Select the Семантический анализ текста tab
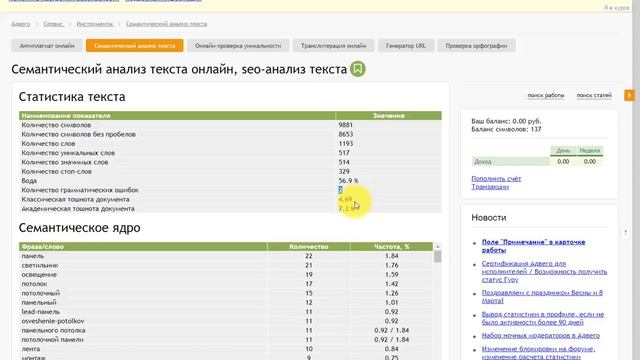This screenshot has height=360, width=640. point(135,46)
